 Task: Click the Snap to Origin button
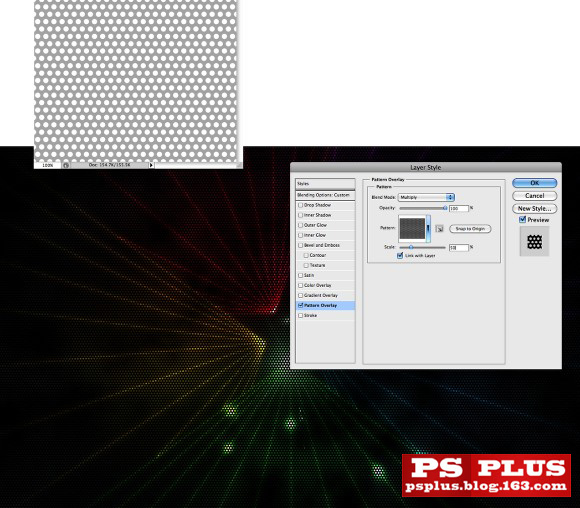tap(470, 229)
